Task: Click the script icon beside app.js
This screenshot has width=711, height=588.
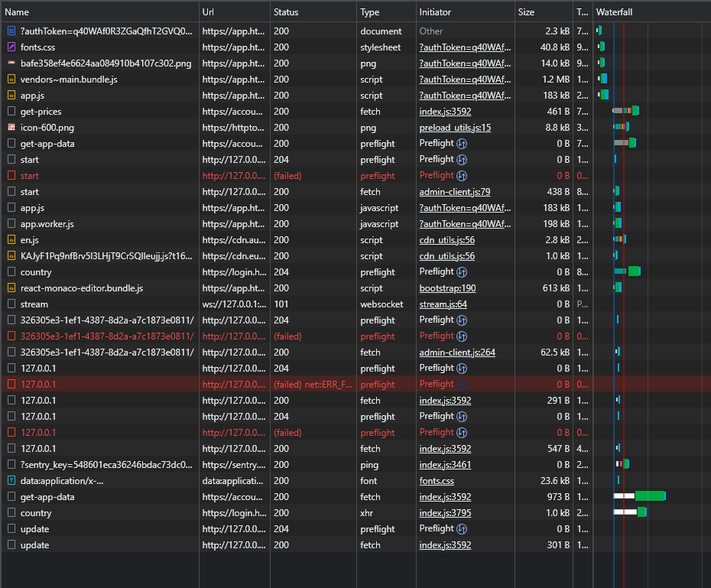Action: (10, 95)
